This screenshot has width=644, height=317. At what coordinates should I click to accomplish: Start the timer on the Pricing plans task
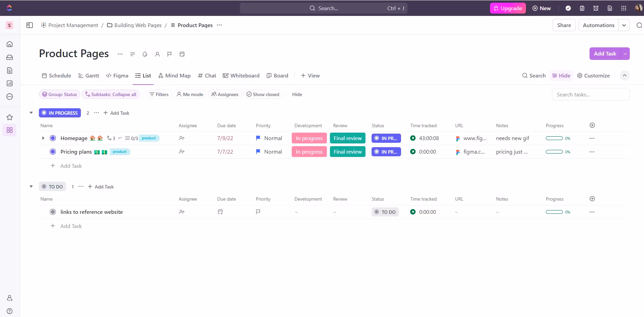413,152
